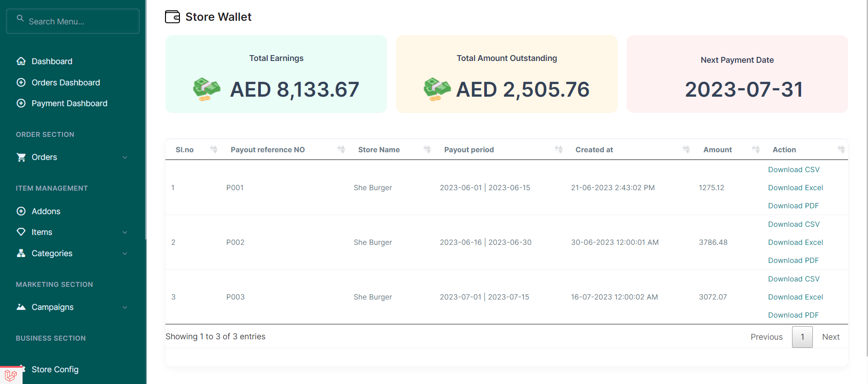Screen dimensions: 868x384
Task: Download PDF for payout P003
Action: (793, 315)
